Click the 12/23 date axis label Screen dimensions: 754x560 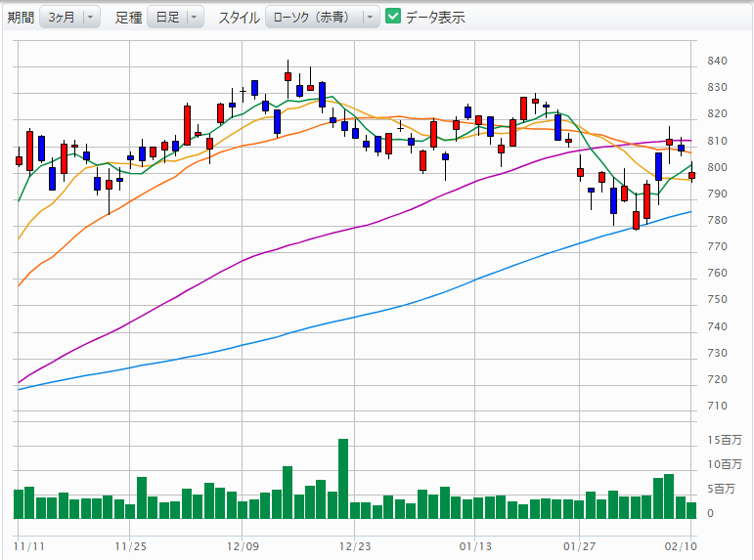(x=355, y=546)
